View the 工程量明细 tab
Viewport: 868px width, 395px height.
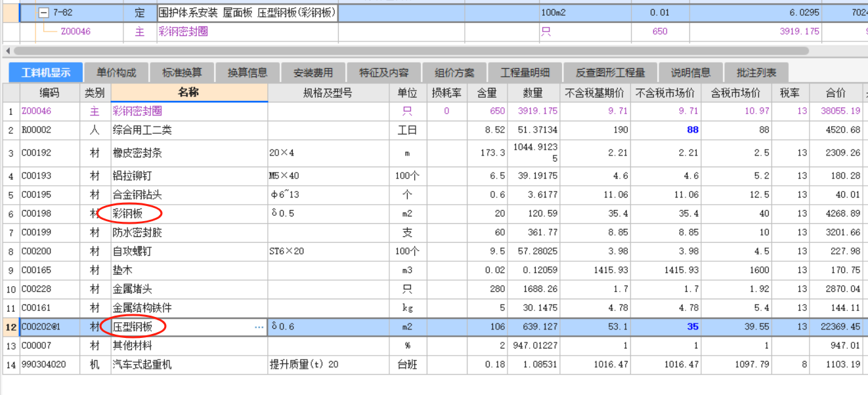(x=525, y=73)
